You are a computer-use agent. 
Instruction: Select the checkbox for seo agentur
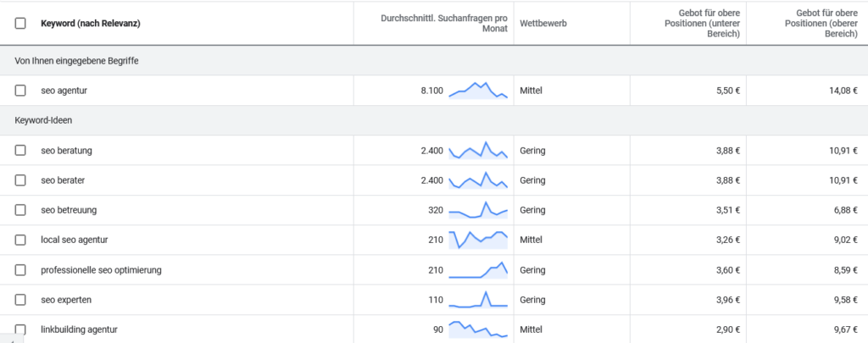(x=20, y=91)
